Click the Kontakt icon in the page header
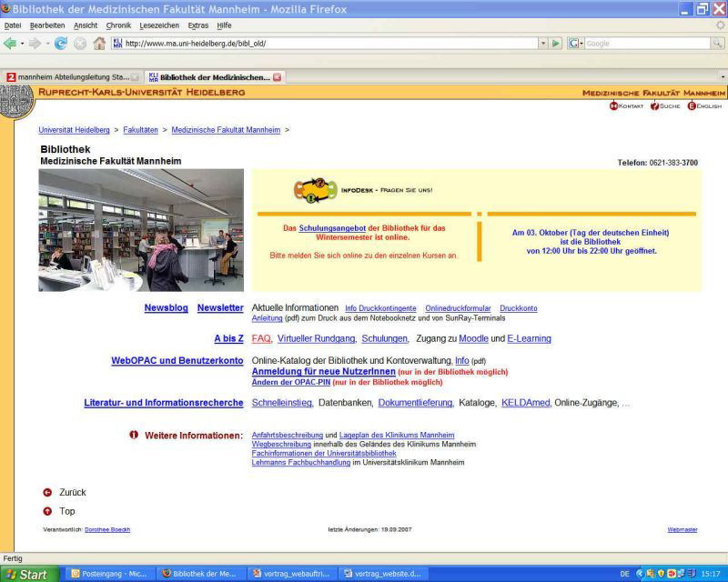728x582 pixels. pyautogui.click(x=614, y=106)
